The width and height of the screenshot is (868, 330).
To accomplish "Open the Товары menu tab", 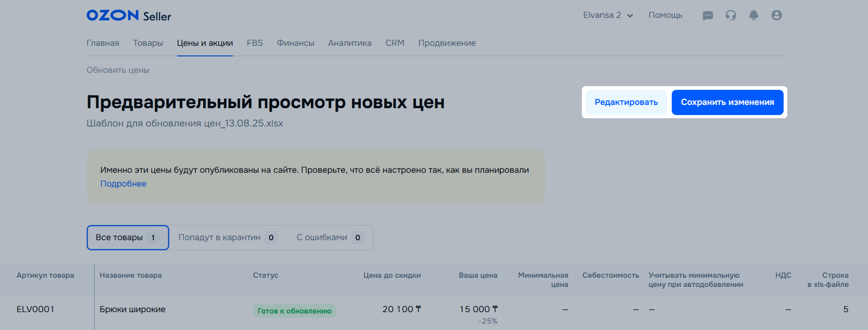I will tap(148, 43).
